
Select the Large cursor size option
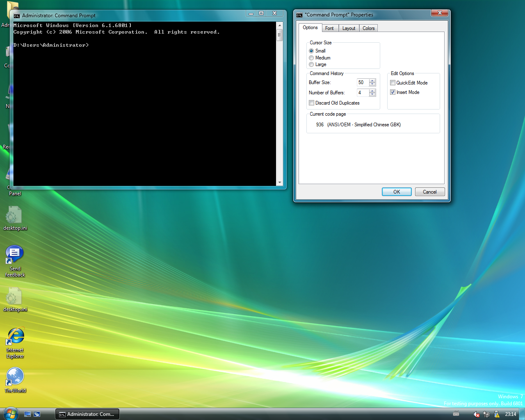tap(311, 64)
